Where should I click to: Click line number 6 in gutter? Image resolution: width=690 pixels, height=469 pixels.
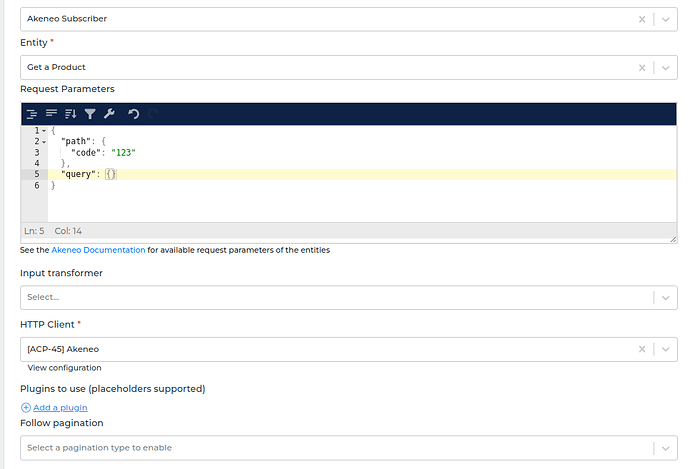[x=37, y=185]
